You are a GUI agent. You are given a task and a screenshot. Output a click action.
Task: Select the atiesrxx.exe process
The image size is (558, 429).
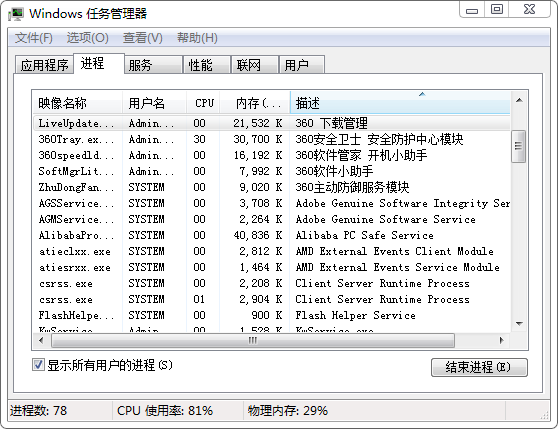click(x=272, y=267)
